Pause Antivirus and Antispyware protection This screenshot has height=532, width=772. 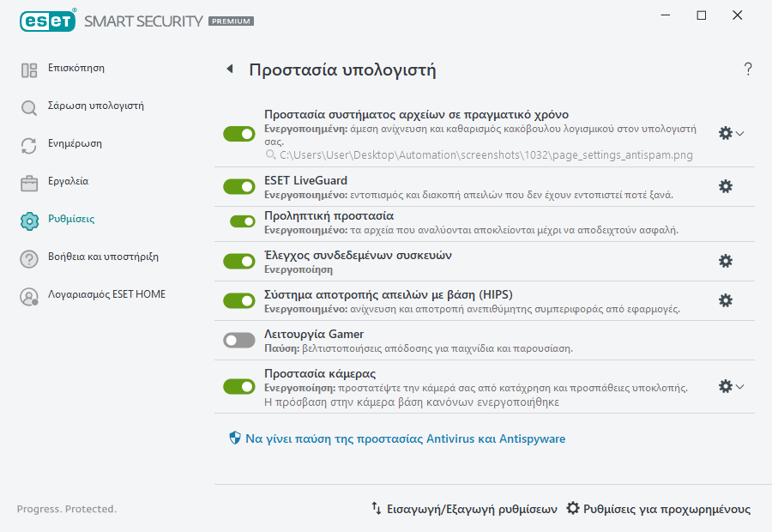click(x=403, y=438)
